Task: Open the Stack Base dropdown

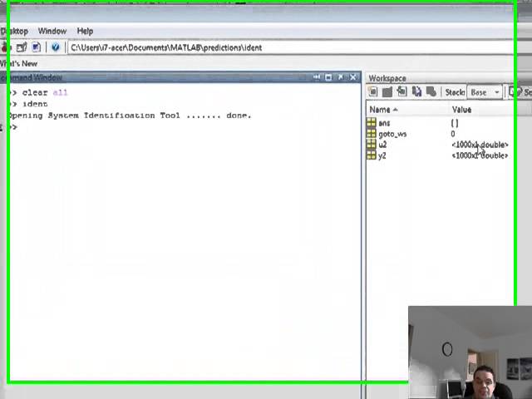Action: pos(485,92)
